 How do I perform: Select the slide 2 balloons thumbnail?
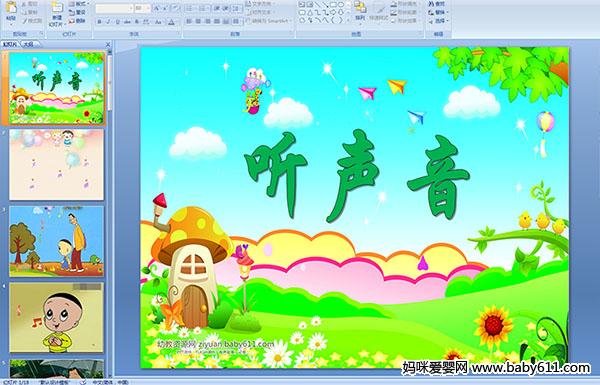[x=57, y=165]
